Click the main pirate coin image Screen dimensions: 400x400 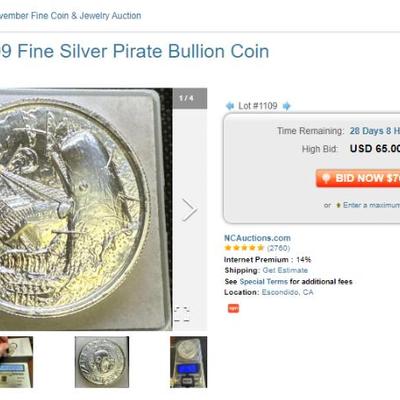86,209
